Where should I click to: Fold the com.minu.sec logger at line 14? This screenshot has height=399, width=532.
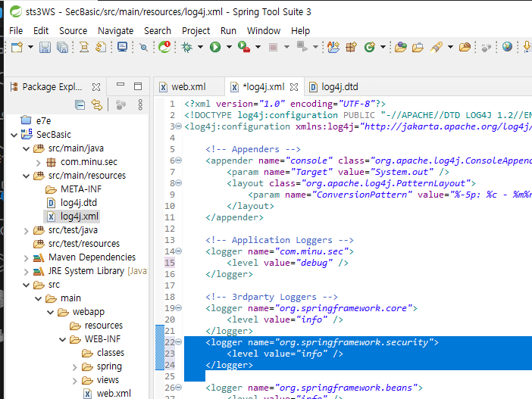tap(178, 251)
